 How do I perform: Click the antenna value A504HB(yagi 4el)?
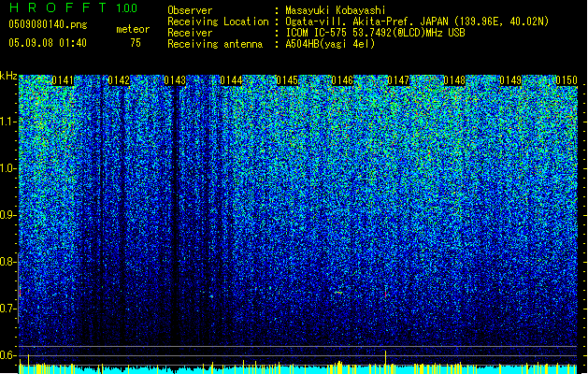click(x=330, y=44)
